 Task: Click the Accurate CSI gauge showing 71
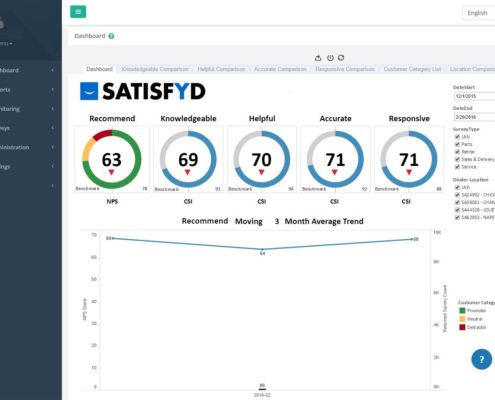(x=335, y=159)
